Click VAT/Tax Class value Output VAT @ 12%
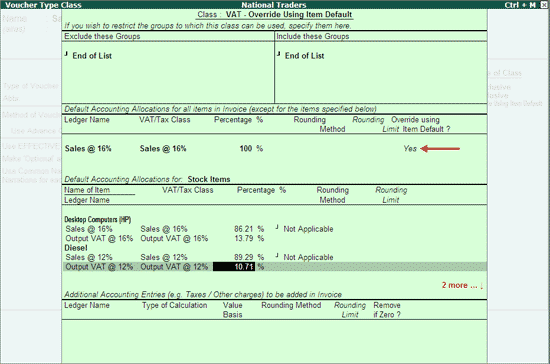The image size is (550, 364). pyautogui.click(x=174, y=267)
